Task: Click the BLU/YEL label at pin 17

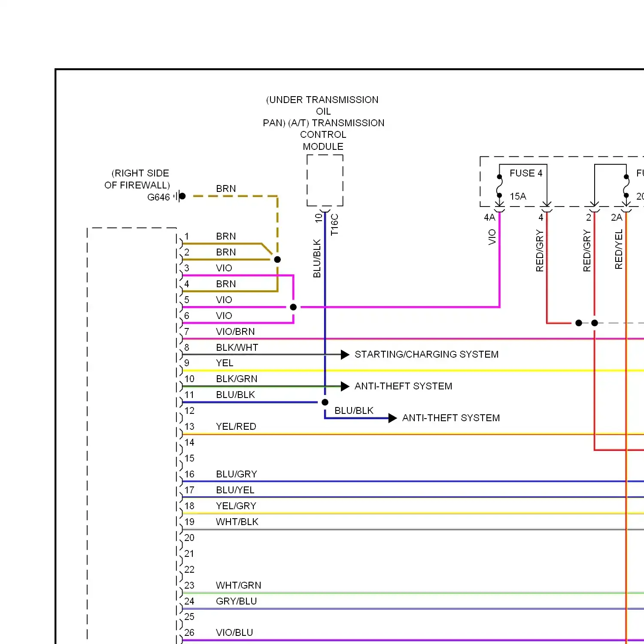Action: (x=235, y=490)
